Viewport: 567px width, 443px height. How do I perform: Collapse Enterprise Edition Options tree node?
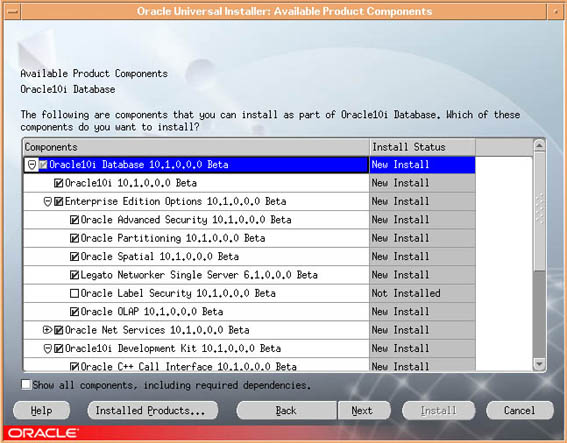click(x=47, y=201)
